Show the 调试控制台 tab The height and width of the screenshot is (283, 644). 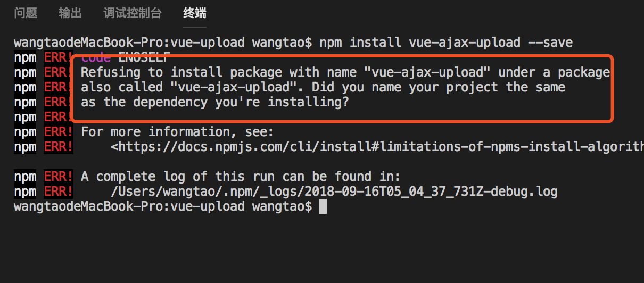[x=132, y=14]
